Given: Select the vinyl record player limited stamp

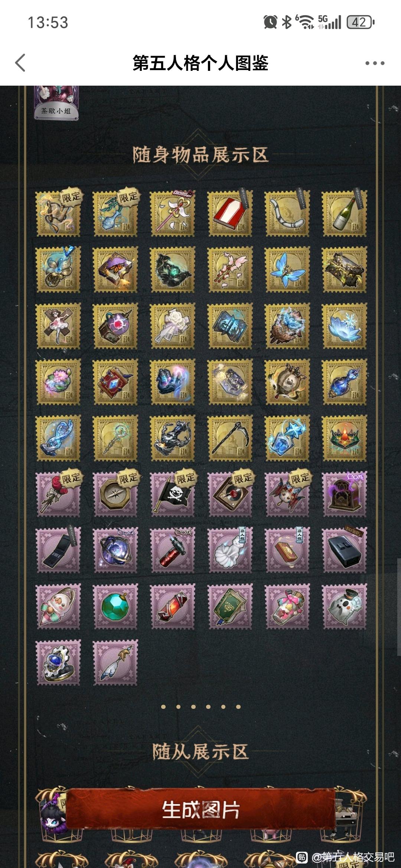Looking at the screenshot, I should (x=230, y=494).
